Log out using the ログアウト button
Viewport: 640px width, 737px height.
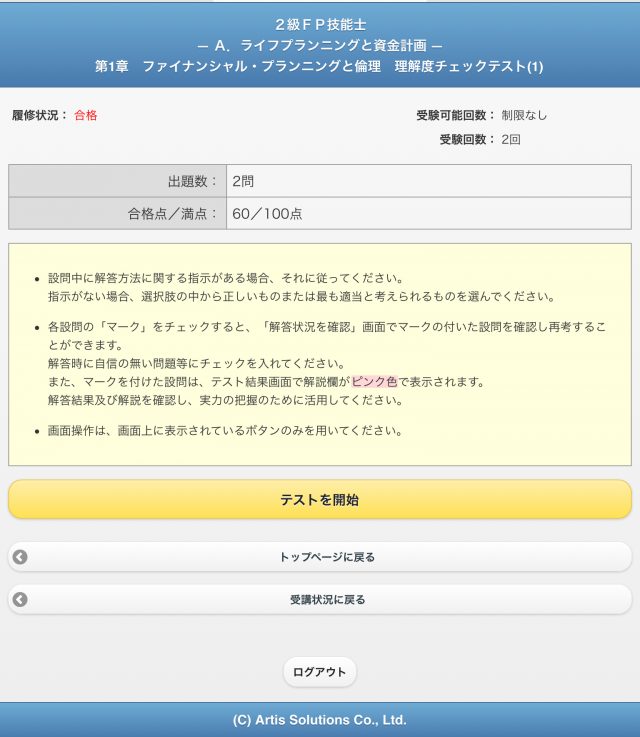(319, 672)
